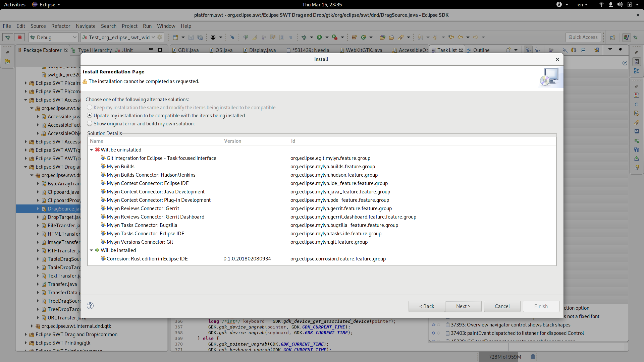The image size is (644, 362).
Task: Click the New Java Class toolbar icon
Action: 364,37
